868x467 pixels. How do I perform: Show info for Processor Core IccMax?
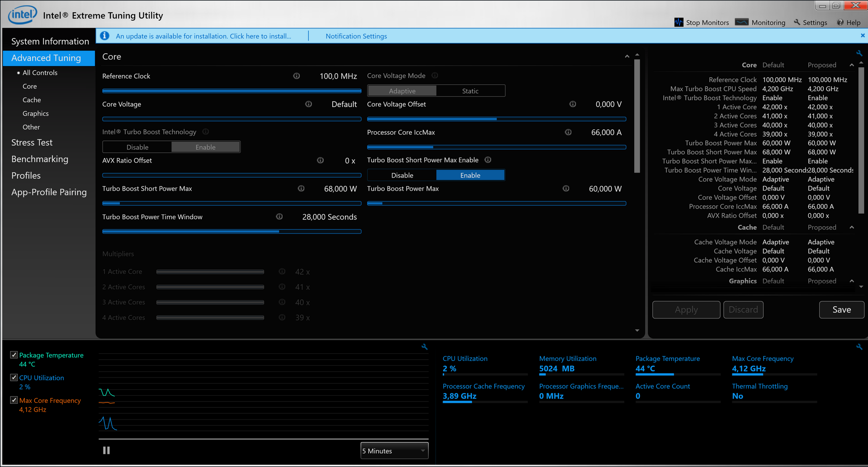(568, 132)
